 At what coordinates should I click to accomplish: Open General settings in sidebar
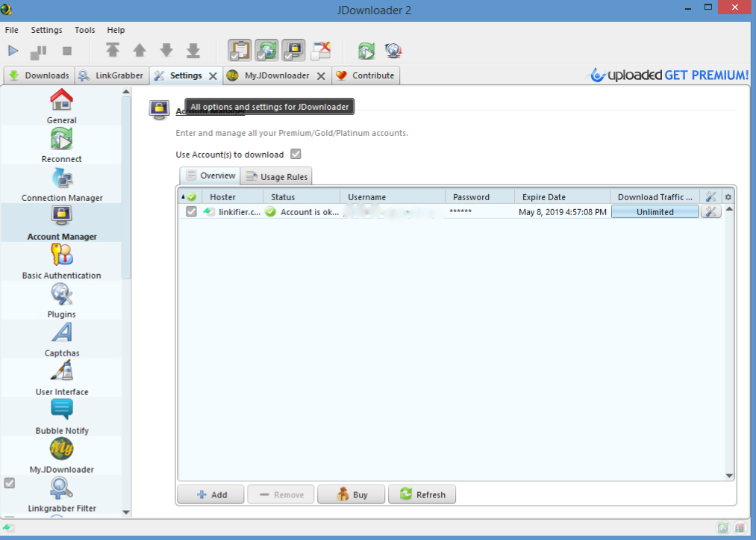pyautogui.click(x=61, y=106)
